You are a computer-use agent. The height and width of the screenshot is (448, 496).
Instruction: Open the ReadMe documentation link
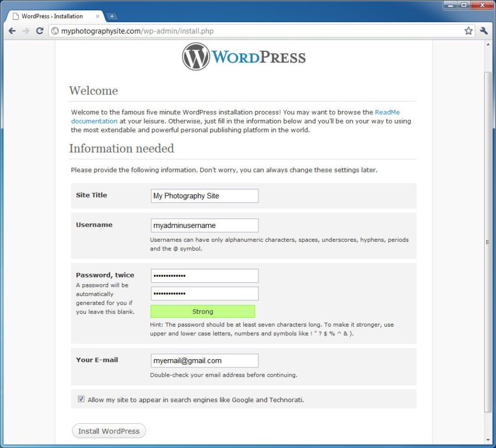coord(236,116)
